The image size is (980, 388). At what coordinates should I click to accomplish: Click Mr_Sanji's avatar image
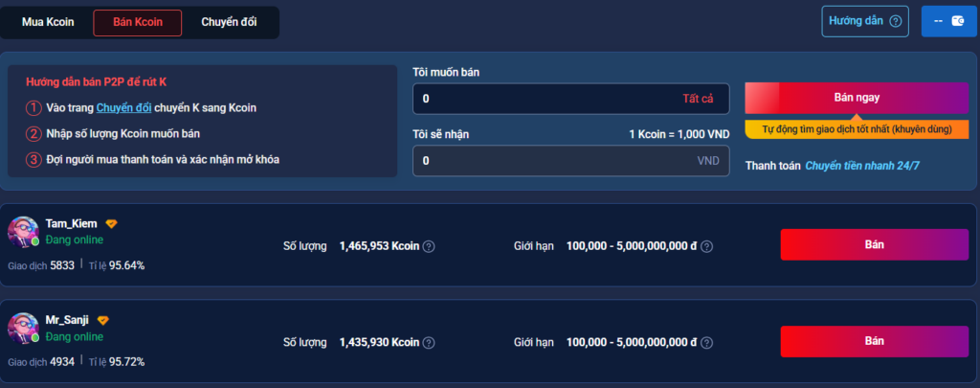23,328
